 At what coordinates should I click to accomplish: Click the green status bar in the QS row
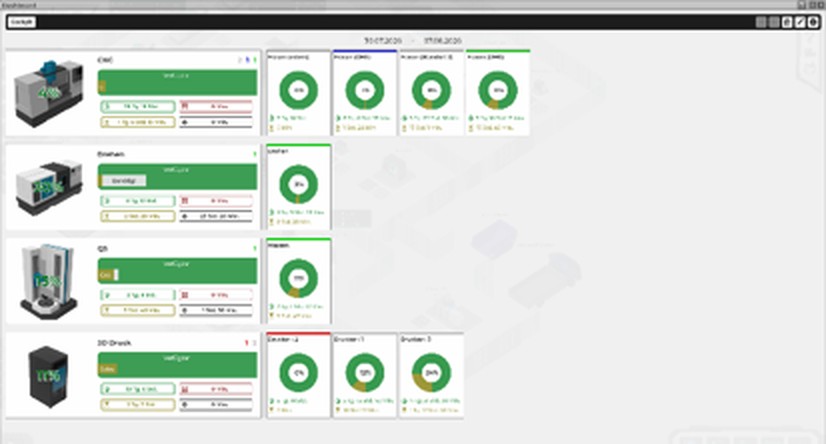coord(178,271)
